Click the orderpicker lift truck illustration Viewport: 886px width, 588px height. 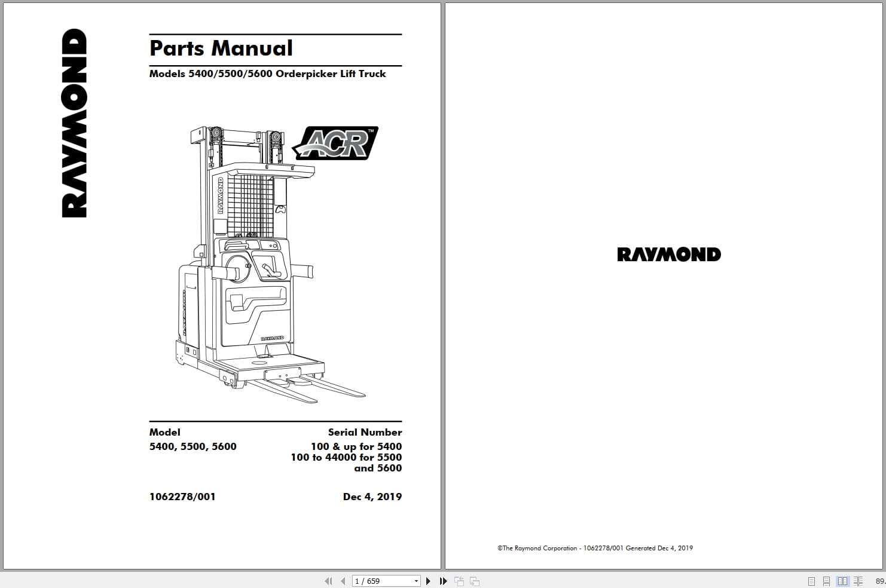pos(270,264)
